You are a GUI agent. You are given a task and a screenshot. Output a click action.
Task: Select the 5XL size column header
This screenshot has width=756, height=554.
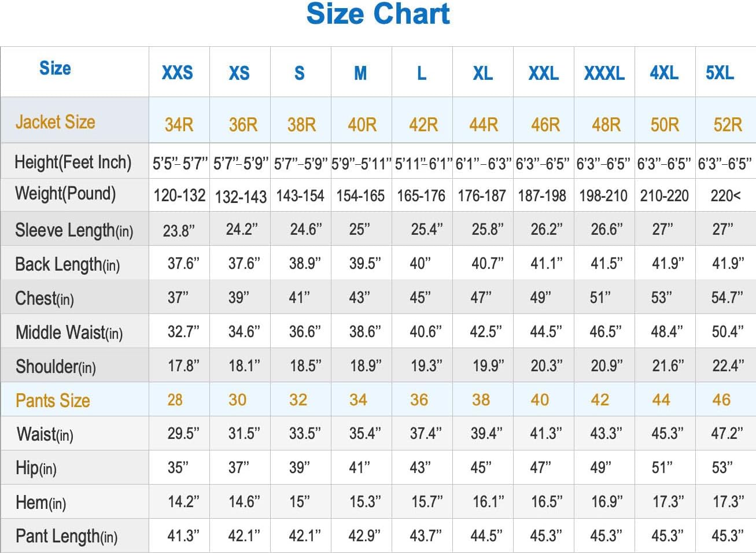tap(720, 73)
